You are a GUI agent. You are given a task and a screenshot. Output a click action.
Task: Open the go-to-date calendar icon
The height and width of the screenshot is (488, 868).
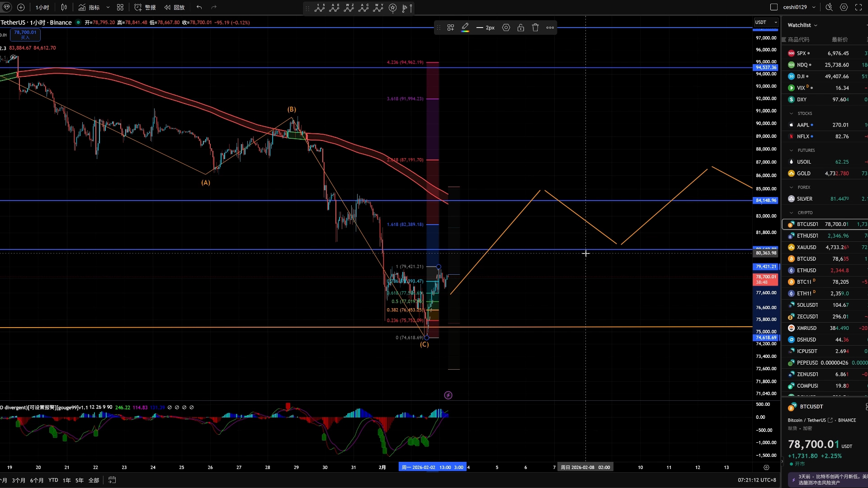point(112,480)
